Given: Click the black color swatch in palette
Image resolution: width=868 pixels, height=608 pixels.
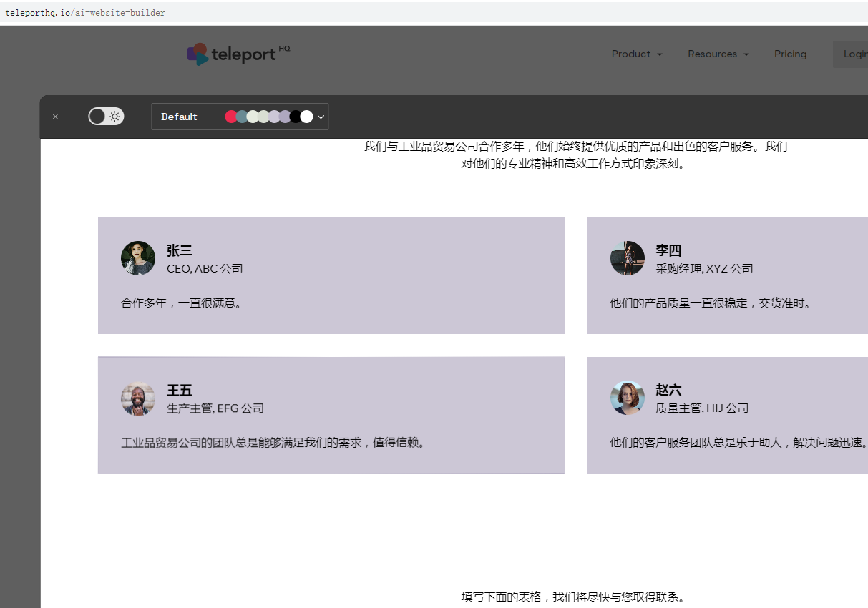Looking at the screenshot, I should coord(296,117).
